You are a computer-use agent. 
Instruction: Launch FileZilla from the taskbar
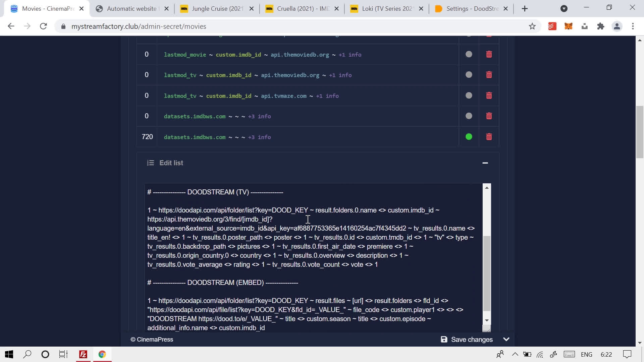(x=83, y=354)
